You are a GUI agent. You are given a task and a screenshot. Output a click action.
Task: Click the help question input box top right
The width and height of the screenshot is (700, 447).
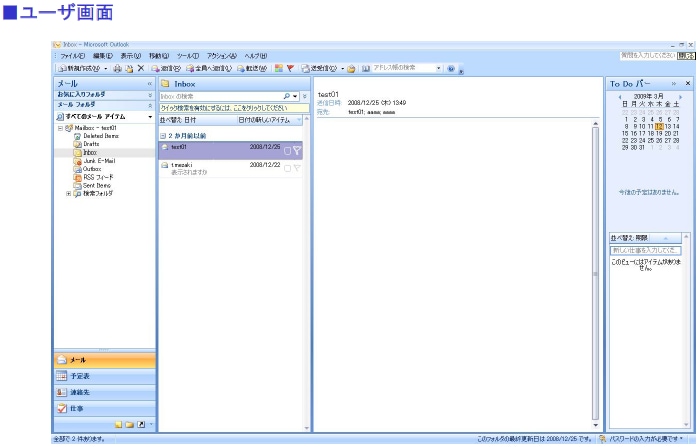click(x=648, y=55)
